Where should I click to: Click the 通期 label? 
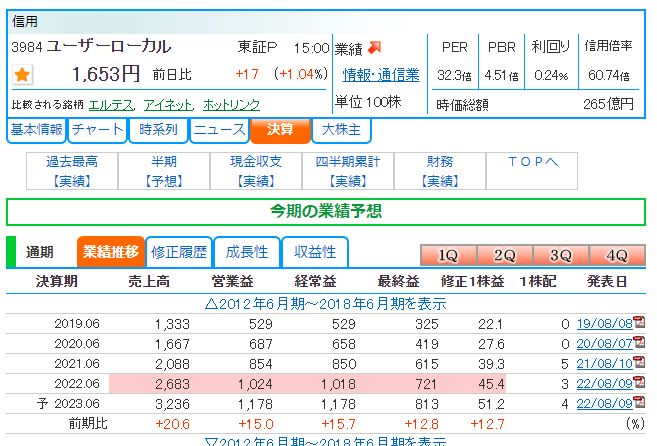pyautogui.click(x=40, y=252)
